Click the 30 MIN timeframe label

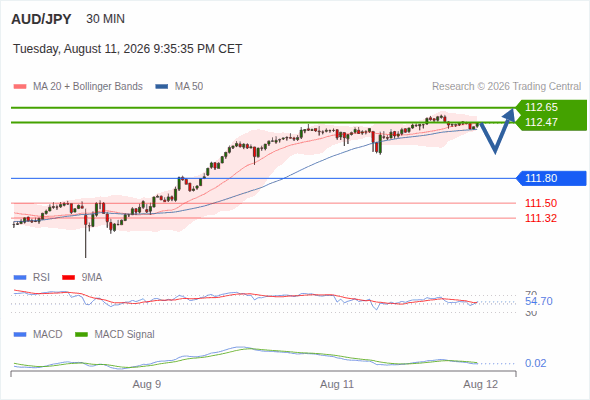pos(105,19)
